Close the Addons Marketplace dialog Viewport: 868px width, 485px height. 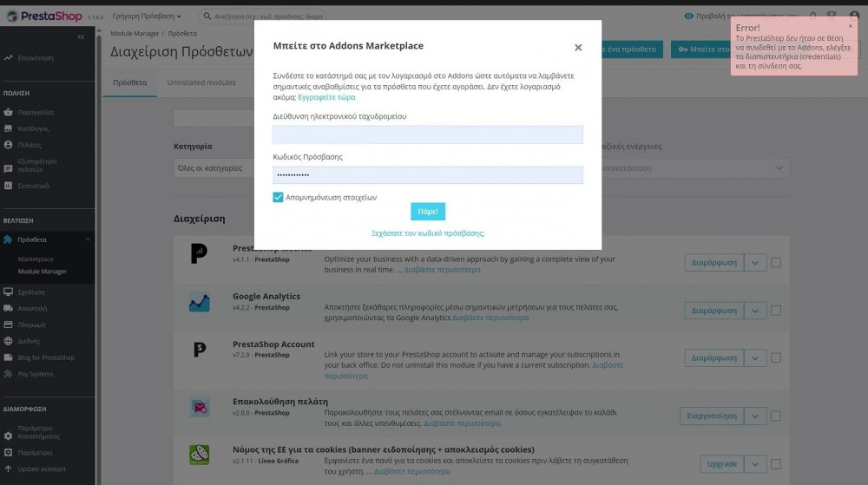(578, 48)
